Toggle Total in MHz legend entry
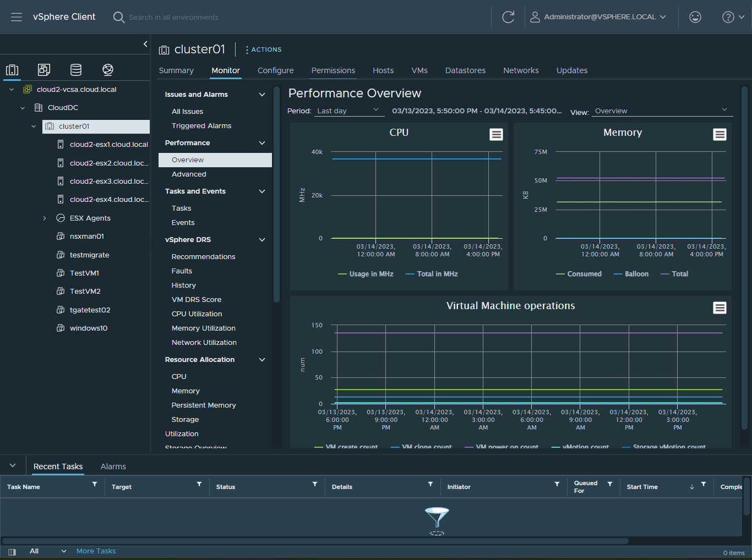 click(432, 274)
